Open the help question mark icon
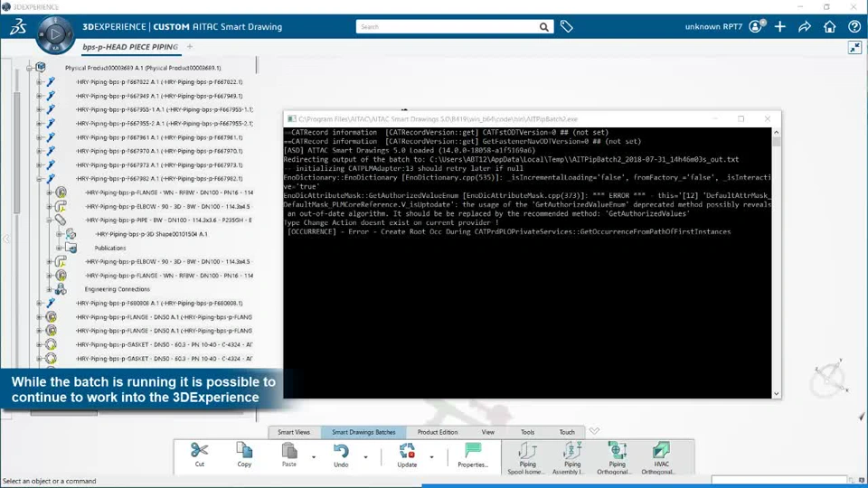 (x=854, y=26)
